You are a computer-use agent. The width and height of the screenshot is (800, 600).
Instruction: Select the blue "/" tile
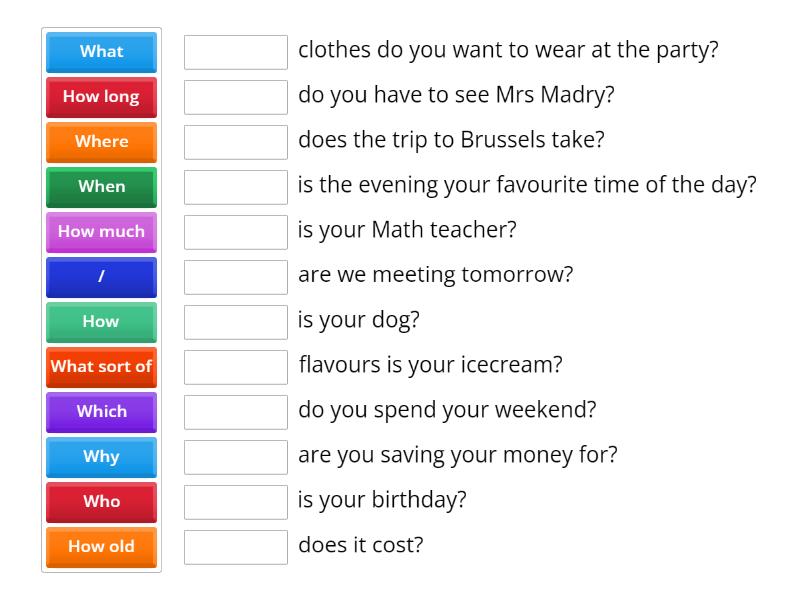click(x=101, y=277)
